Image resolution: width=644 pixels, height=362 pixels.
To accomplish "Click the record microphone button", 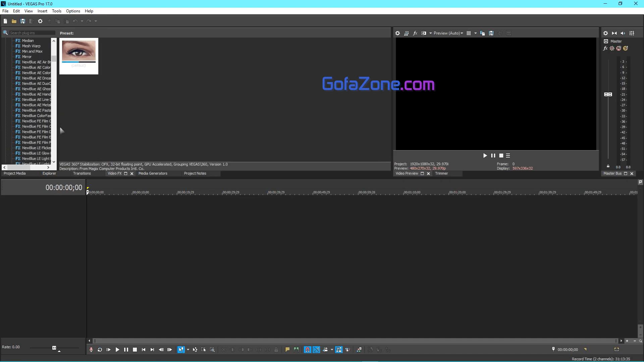I will 91,350.
